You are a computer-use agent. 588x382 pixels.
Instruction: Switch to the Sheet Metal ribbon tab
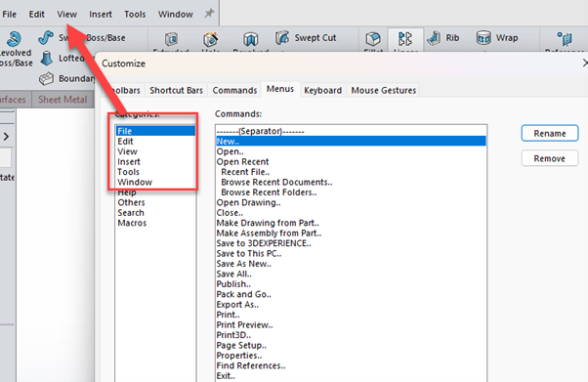click(63, 100)
